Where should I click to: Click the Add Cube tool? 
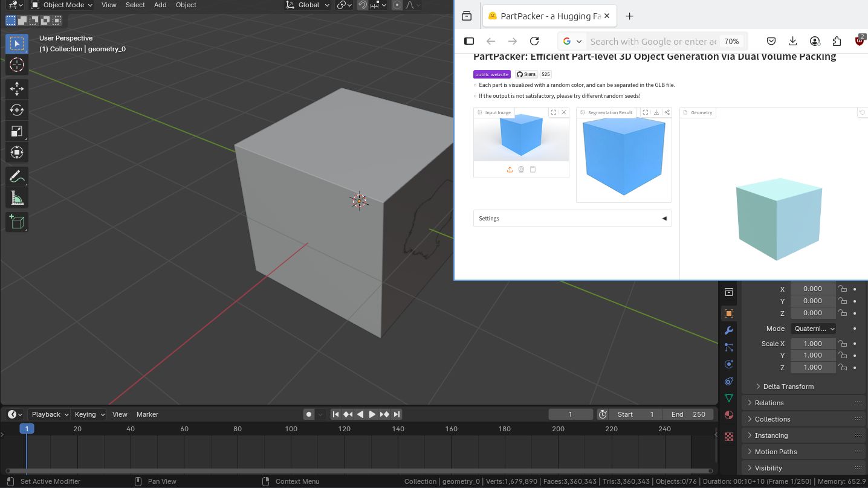[x=17, y=222]
